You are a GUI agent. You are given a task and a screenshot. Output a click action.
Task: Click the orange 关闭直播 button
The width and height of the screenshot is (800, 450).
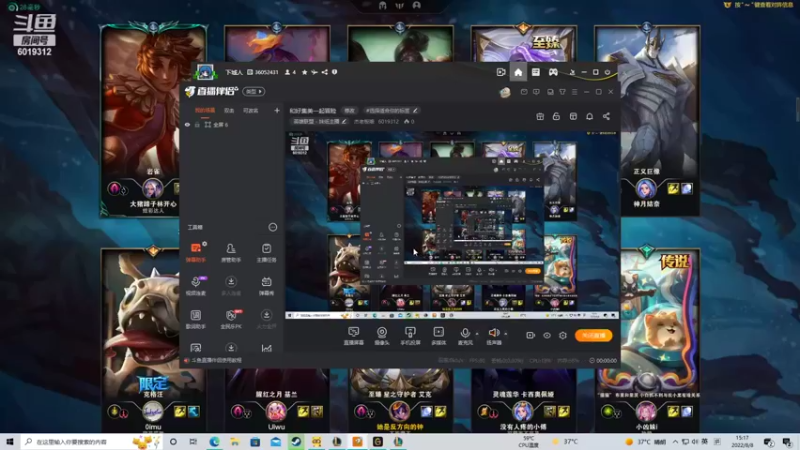click(x=593, y=335)
